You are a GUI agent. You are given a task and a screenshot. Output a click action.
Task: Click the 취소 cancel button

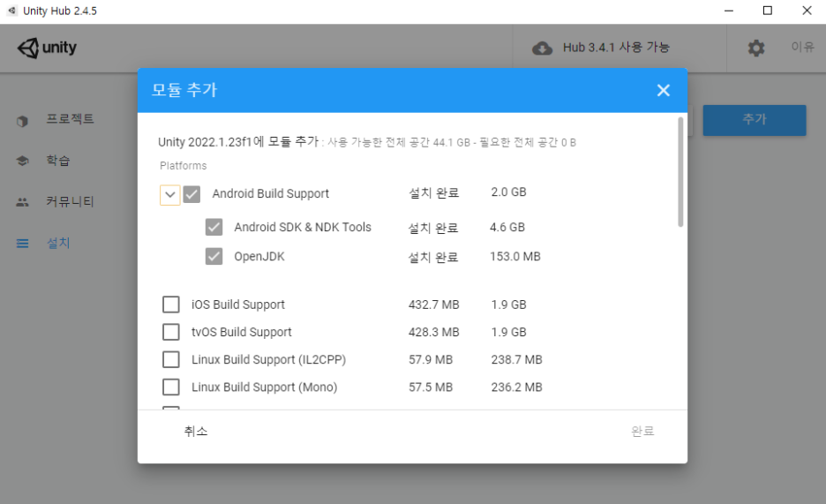(196, 432)
